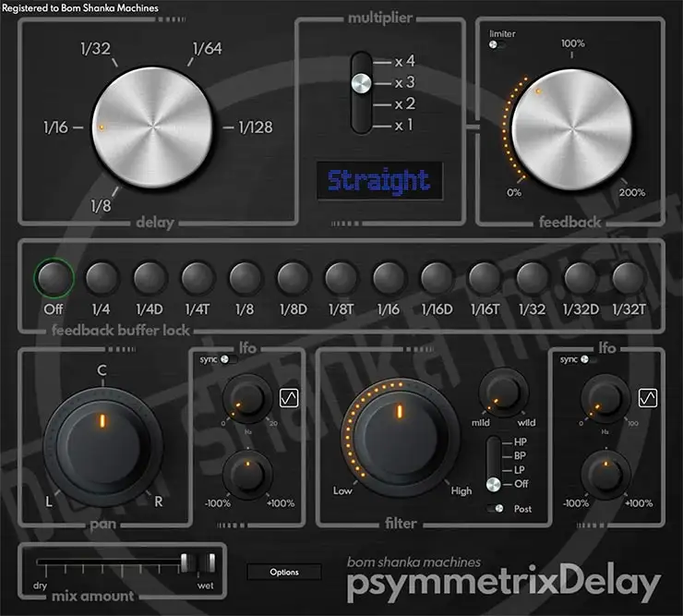Click the psymmetrixDelay product logo
The image size is (683, 616).
click(x=504, y=584)
